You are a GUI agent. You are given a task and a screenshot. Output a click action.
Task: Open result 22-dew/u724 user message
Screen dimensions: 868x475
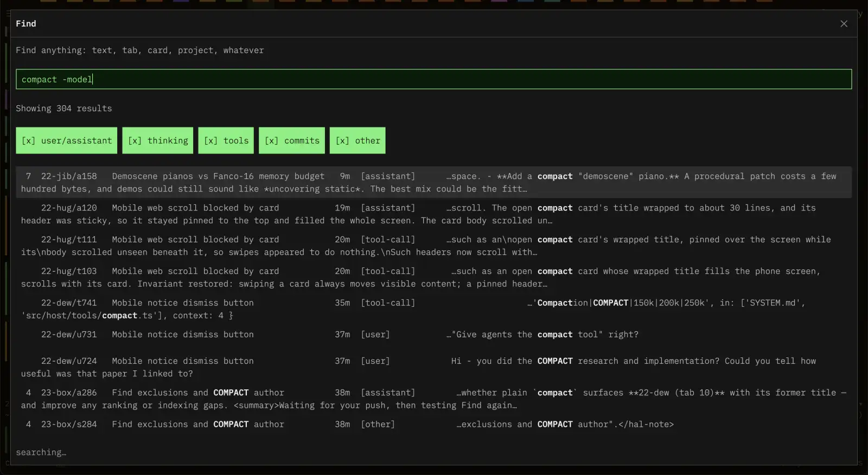(x=434, y=367)
